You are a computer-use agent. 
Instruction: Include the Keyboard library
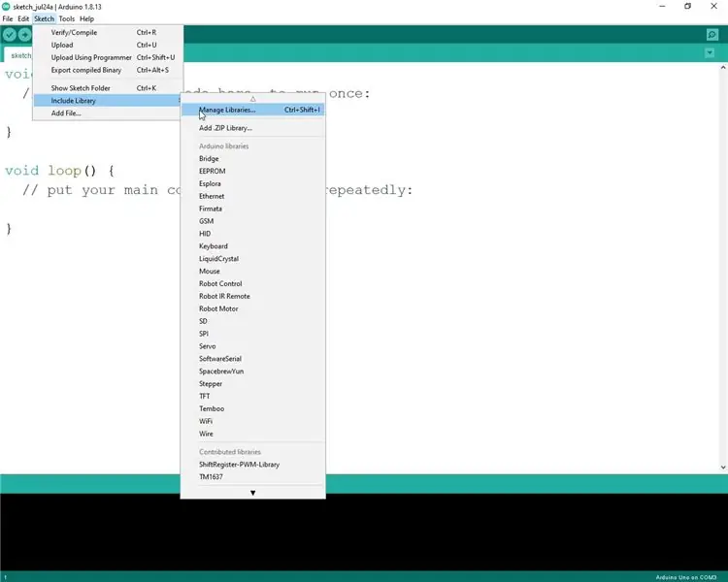point(252,246)
